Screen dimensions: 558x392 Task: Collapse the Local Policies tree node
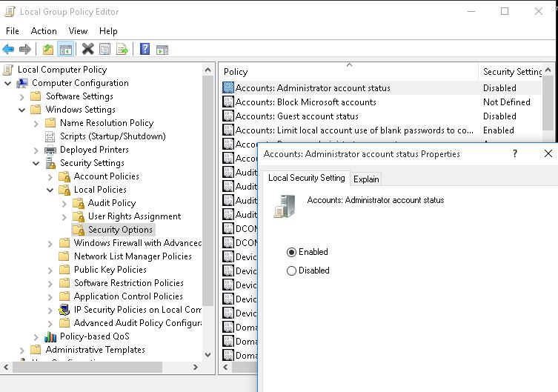tap(50, 190)
